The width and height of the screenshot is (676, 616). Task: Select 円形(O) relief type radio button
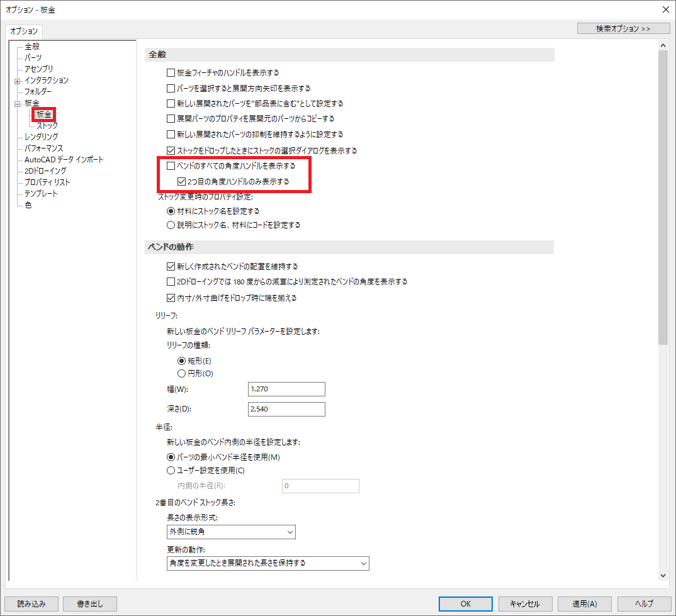click(183, 373)
